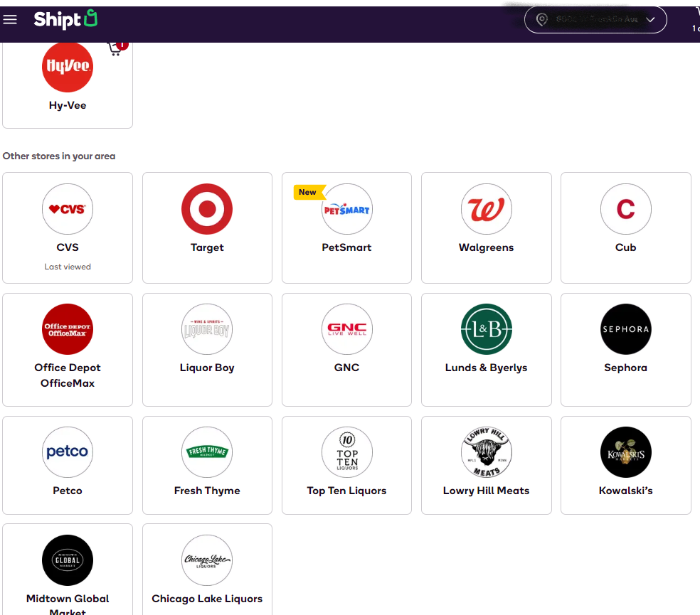
Task: Select the GNC store logo
Action: (x=346, y=329)
